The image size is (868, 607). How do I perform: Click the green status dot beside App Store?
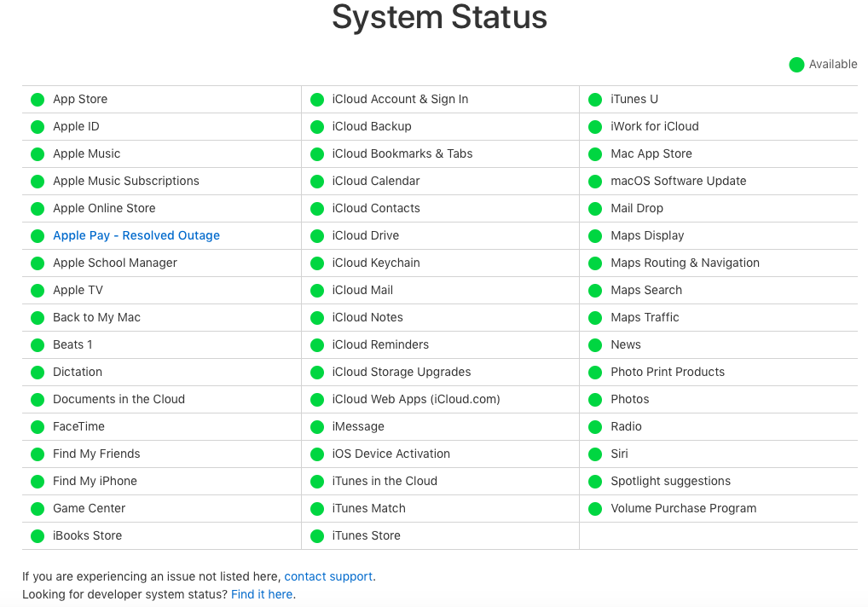coord(38,100)
